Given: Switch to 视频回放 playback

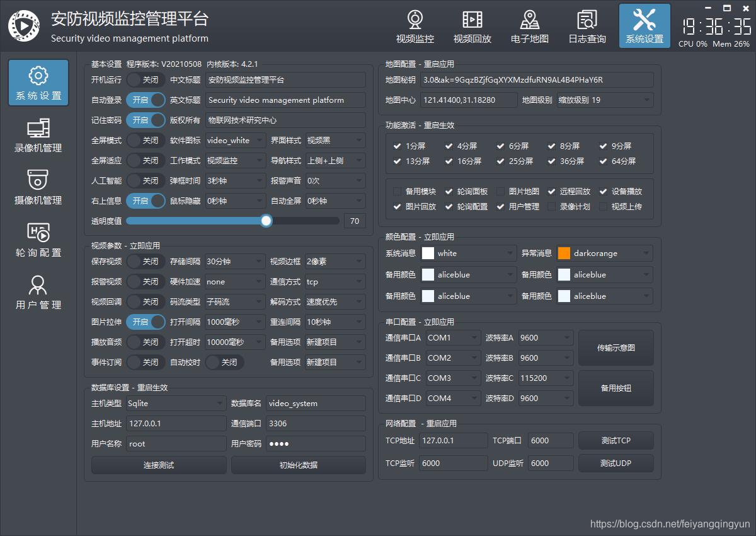Looking at the screenshot, I should click(472, 25).
